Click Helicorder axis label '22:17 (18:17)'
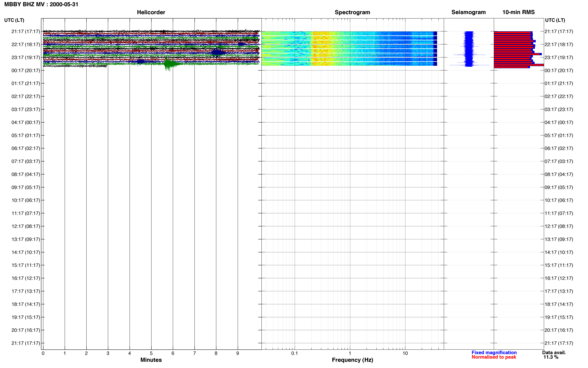The width and height of the screenshot is (588, 368). click(26, 44)
